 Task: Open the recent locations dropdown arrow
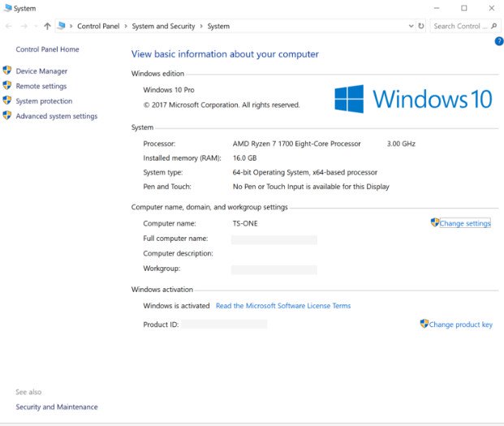(x=36, y=26)
